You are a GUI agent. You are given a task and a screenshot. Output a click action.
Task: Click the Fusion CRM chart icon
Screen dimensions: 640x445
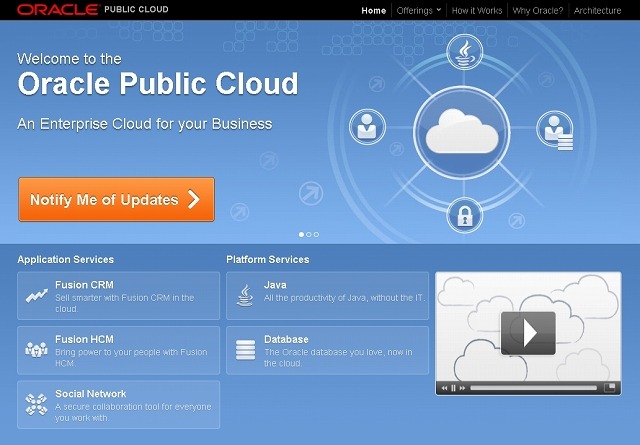pos(37,295)
